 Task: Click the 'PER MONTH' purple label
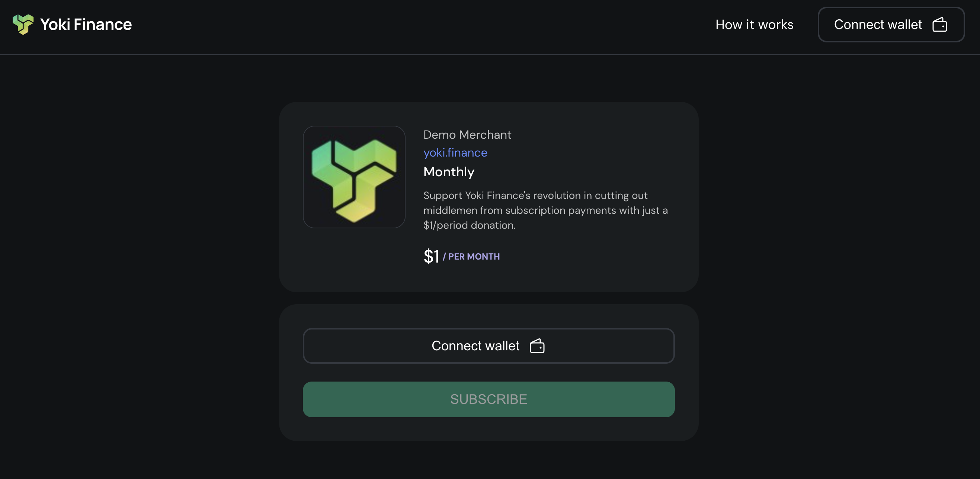pyautogui.click(x=473, y=257)
